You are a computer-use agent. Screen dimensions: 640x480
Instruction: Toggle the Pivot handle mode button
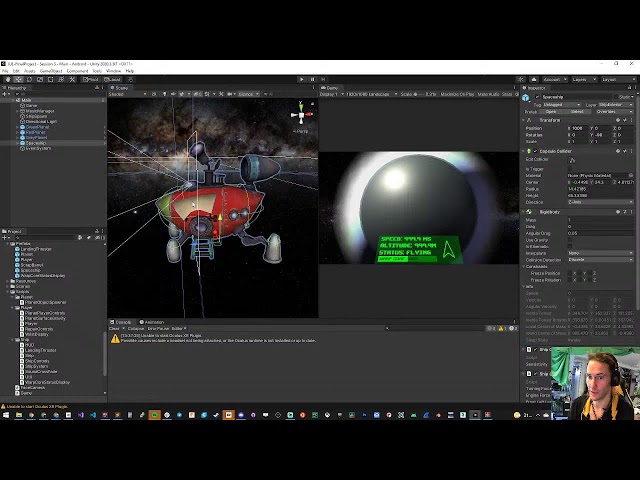click(x=91, y=80)
